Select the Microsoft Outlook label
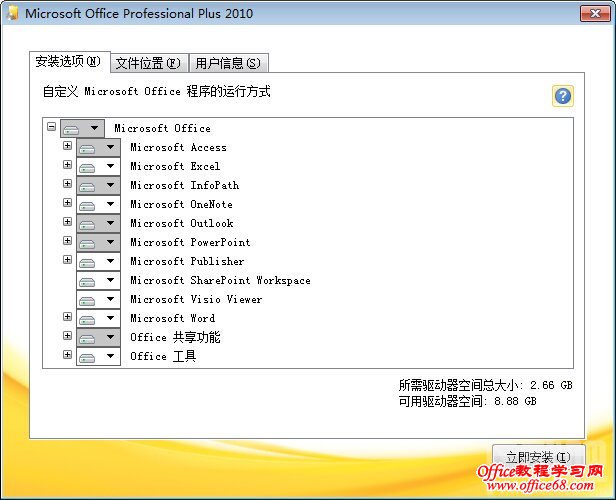The height and width of the screenshot is (500, 616). [182, 223]
